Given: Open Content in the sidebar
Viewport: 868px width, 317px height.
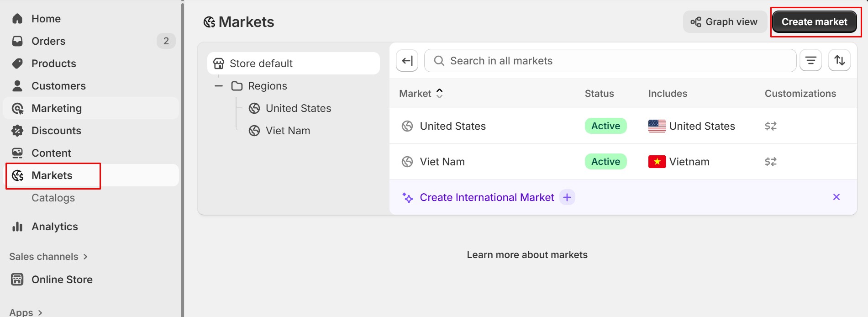Looking at the screenshot, I should click(x=51, y=153).
